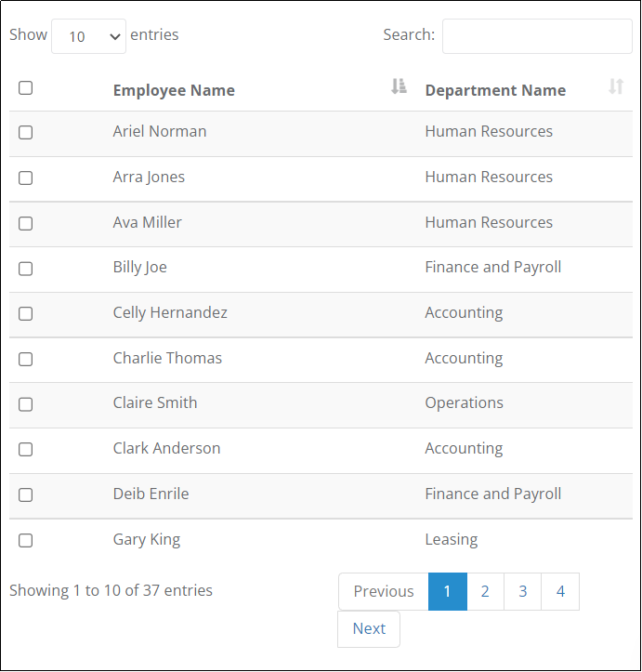Jump to page 3 in pagination

click(x=522, y=591)
